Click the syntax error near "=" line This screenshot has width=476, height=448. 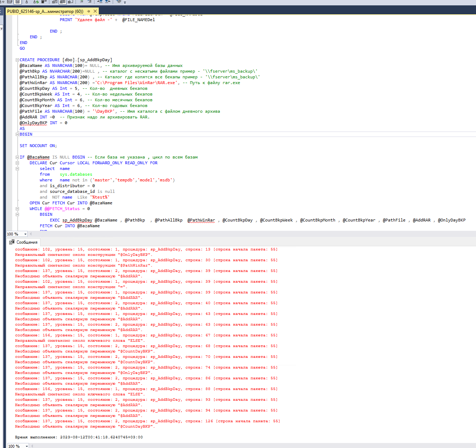pos(71,287)
